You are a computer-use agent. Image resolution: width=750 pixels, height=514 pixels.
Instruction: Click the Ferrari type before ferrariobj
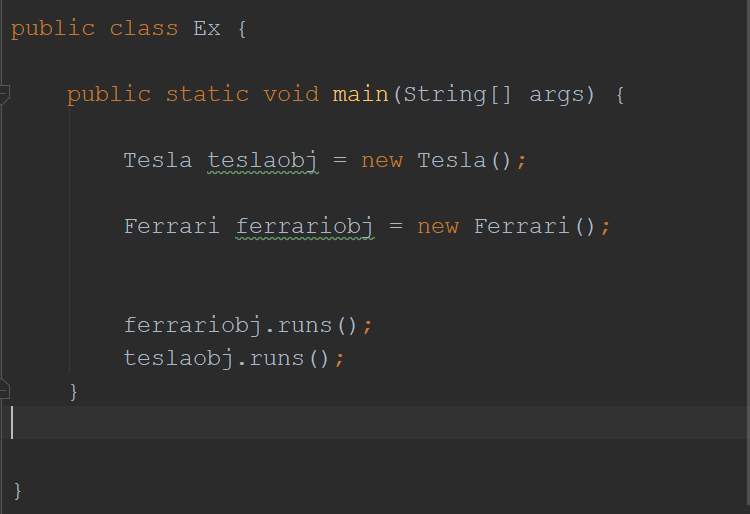click(x=171, y=226)
